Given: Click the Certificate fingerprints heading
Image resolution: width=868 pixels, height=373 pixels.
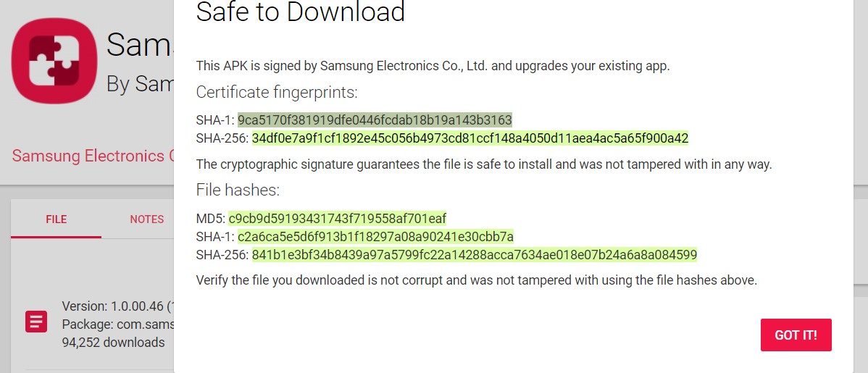Looking at the screenshot, I should (x=277, y=93).
